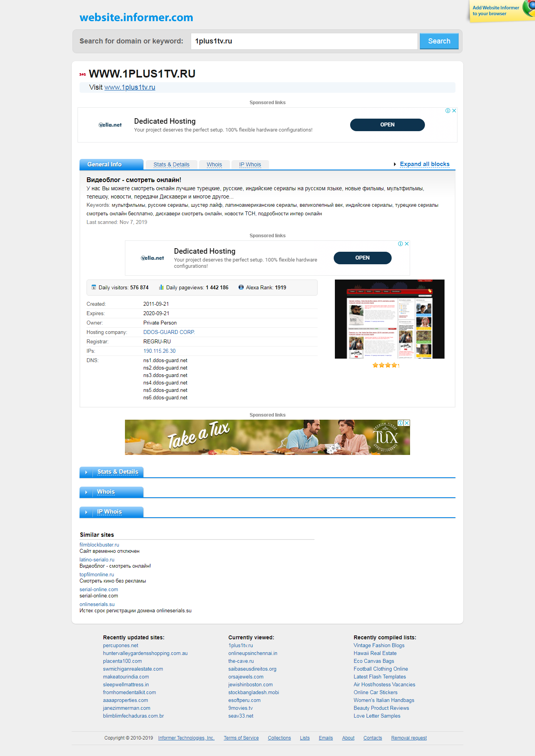The width and height of the screenshot is (535, 756).
Task: Click the Daily visitors calendar icon
Action: click(94, 287)
